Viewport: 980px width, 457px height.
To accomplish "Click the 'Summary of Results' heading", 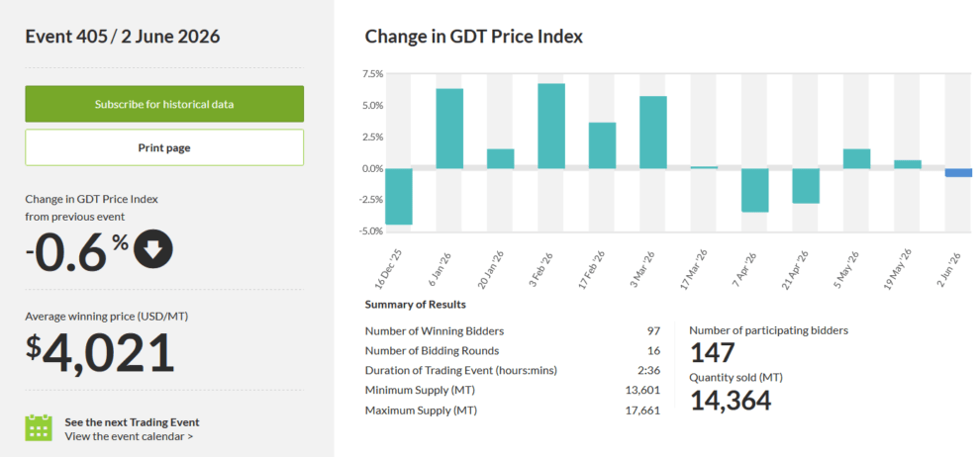I will point(416,305).
